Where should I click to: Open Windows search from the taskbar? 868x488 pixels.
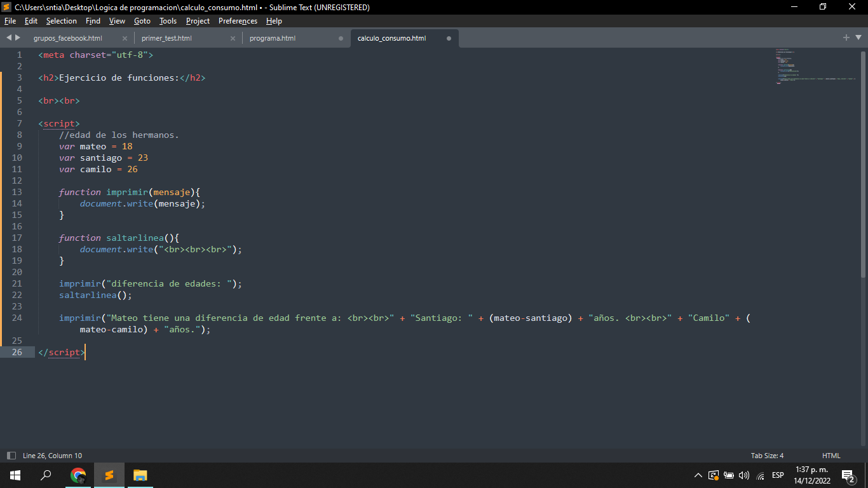pyautogui.click(x=46, y=475)
